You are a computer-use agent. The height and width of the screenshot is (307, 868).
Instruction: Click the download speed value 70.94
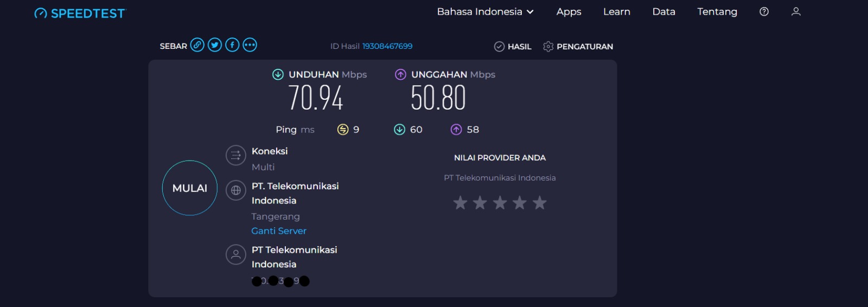click(315, 98)
